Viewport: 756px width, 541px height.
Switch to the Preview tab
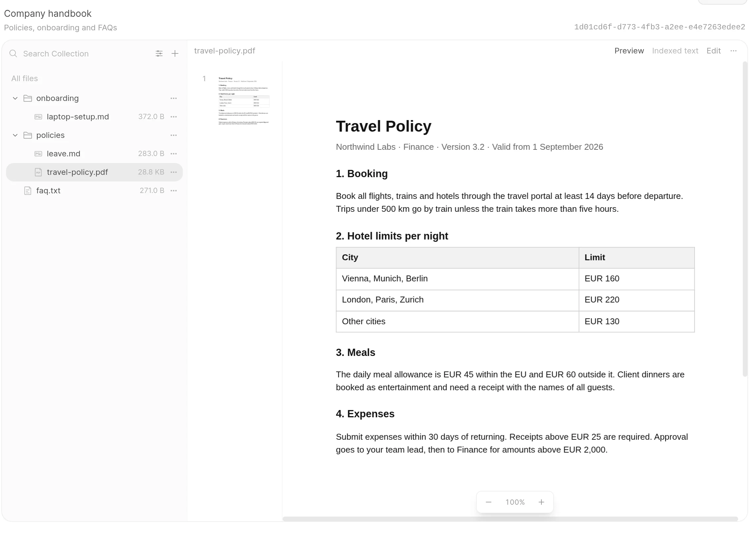click(x=629, y=51)
